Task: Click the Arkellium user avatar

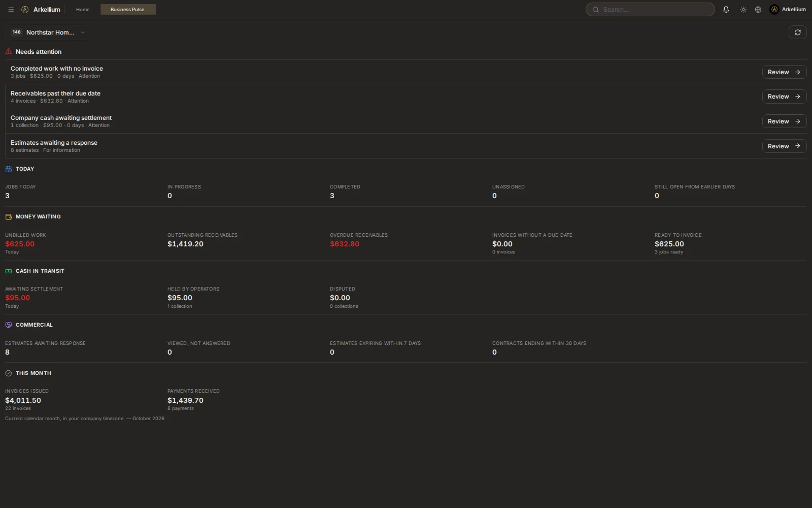Action: pyautogui.click(x=774, y=10)
